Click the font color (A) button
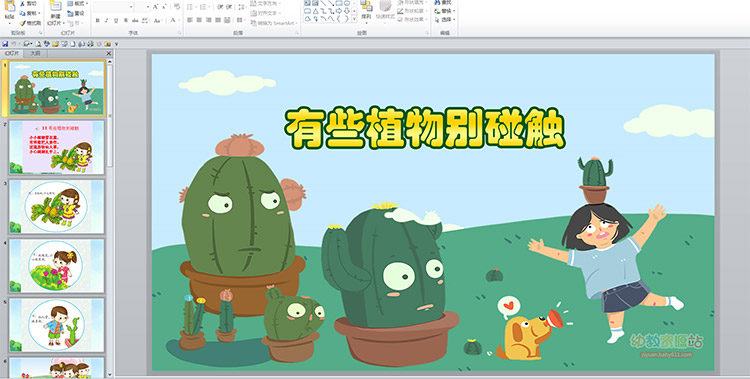Viewport: 750px width, 379px height. pyautogui.click(x=173, y=20)
